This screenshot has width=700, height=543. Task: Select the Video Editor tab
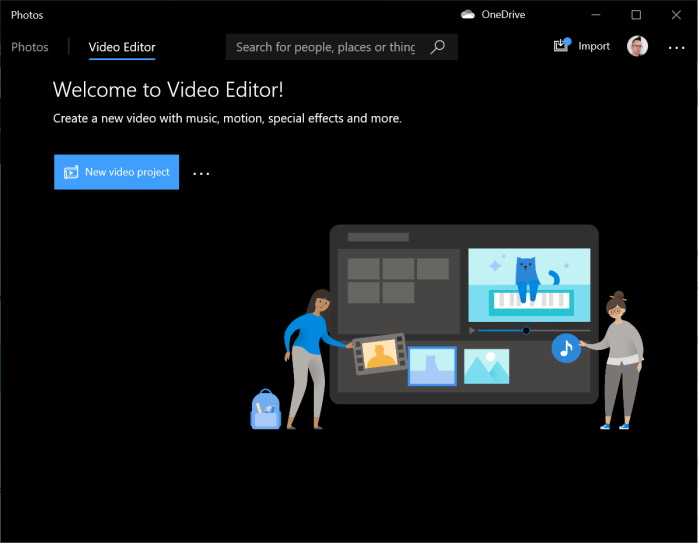(122, 47)
